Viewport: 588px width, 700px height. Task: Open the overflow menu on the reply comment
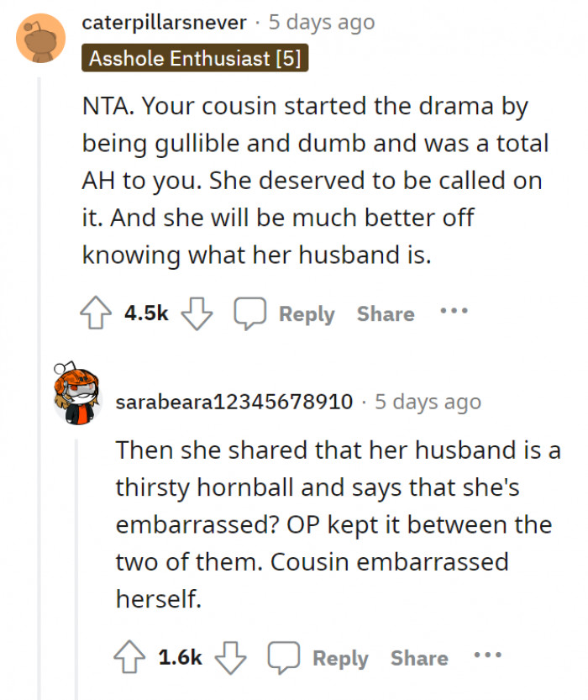[x=488, y=656]
